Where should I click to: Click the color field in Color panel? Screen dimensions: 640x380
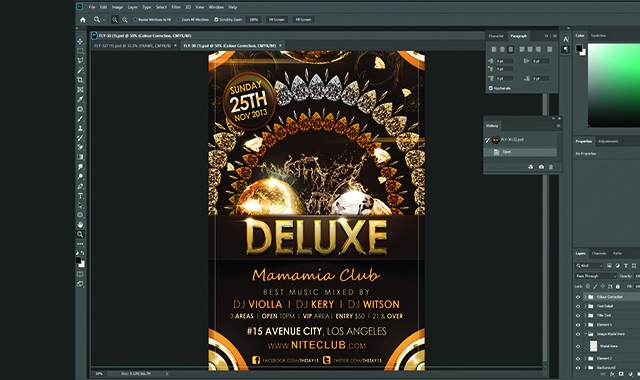[x=614, y=85]
